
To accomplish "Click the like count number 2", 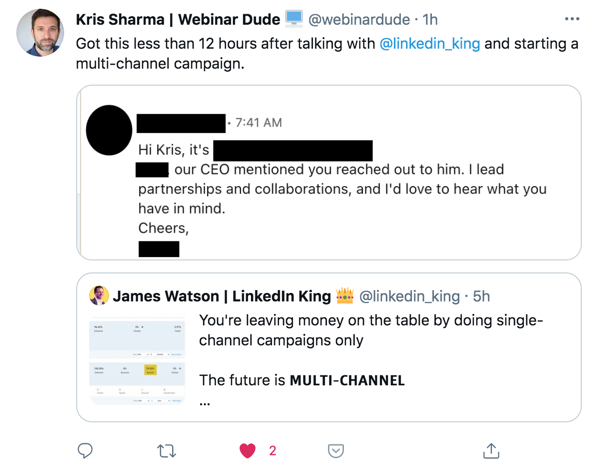I will [273, 450].
